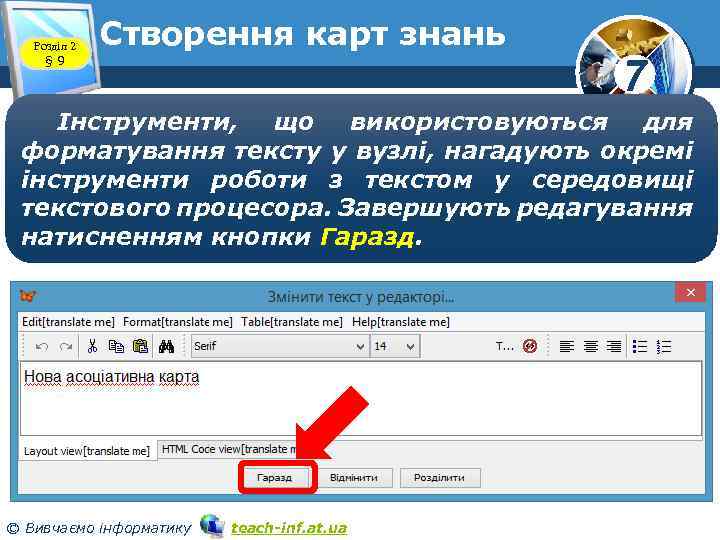Image resolution: width=720 pixels, height=540 pixels.
Task: Open Find with the binoculars icon
Action: click(166, 346)
